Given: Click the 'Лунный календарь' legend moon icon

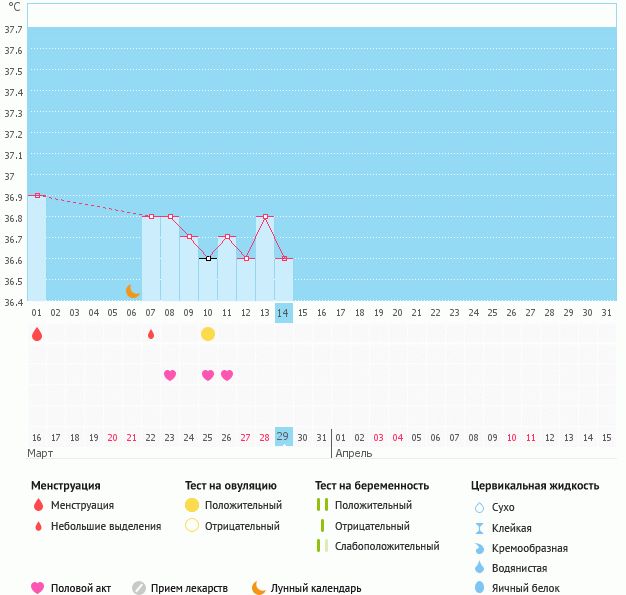Looking at the screenshot, I should coord(259,588).
